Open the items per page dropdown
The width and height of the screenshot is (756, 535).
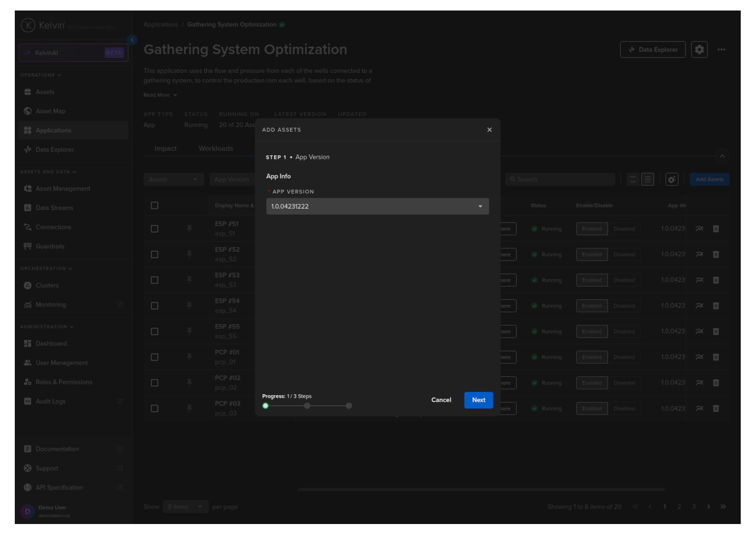[185, 507]
